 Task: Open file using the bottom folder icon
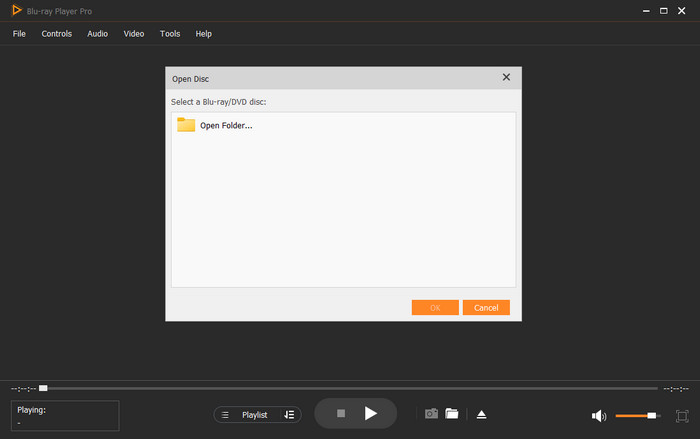[x=452, y=413]
